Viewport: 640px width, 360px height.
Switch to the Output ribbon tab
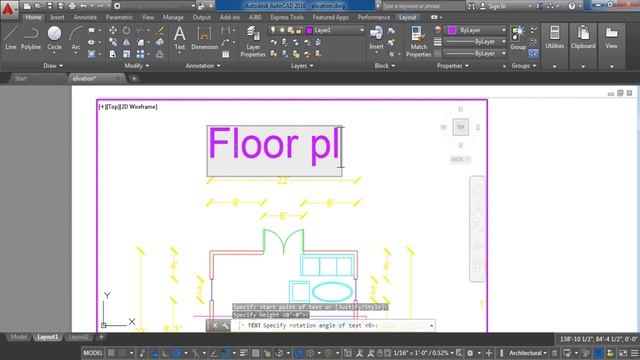click(x=202, y=17)
